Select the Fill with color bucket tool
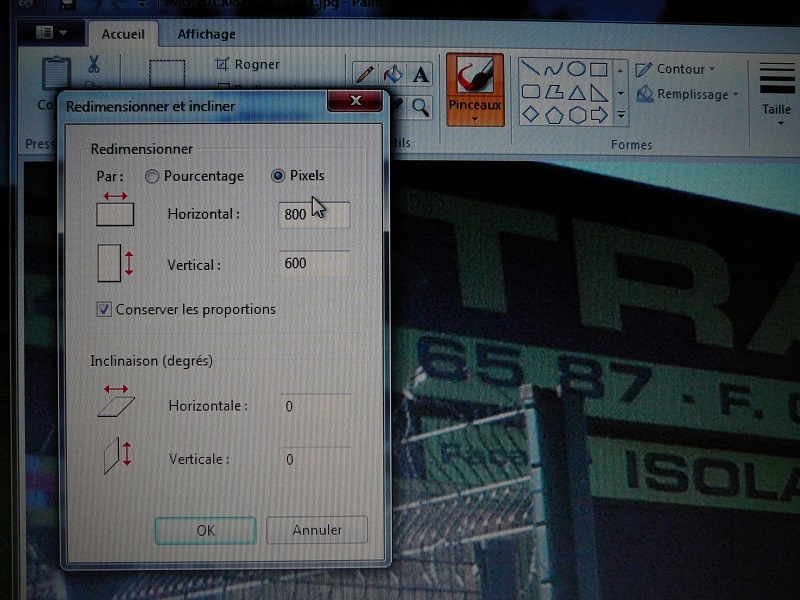Image resolution: width=800 pixels, height=600 pixels. 393,74
